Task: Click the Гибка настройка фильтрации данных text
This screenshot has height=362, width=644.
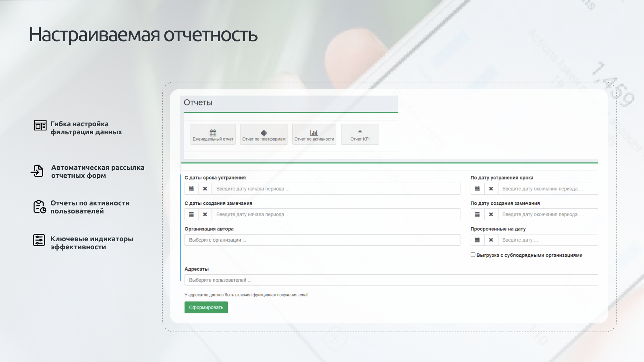Action: click(86, 128)
